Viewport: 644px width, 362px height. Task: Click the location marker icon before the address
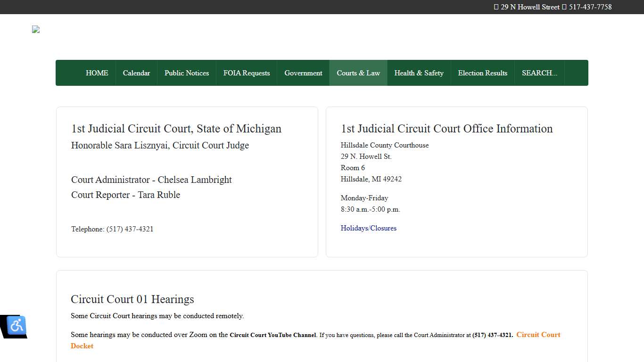tap(496, 7)
